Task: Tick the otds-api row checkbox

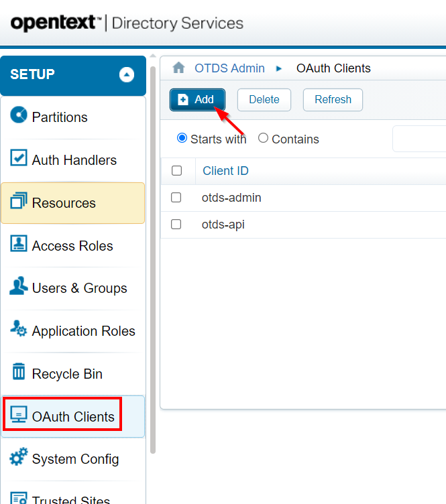Action: pos(176,225)
